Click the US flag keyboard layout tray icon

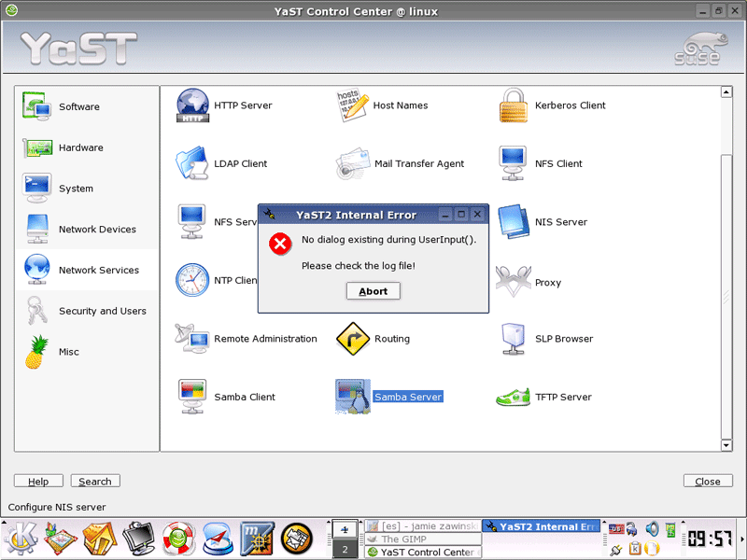click(616, 528)
